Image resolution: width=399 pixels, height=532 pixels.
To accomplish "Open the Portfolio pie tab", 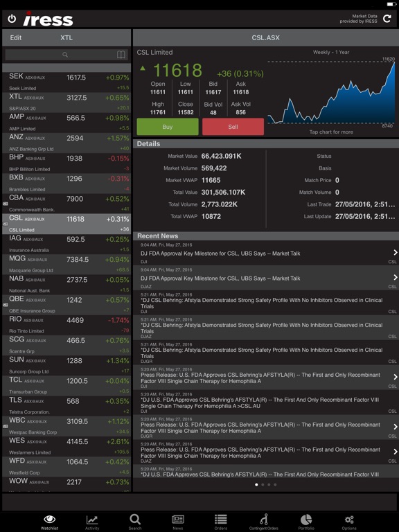I will tap(306, 522).
